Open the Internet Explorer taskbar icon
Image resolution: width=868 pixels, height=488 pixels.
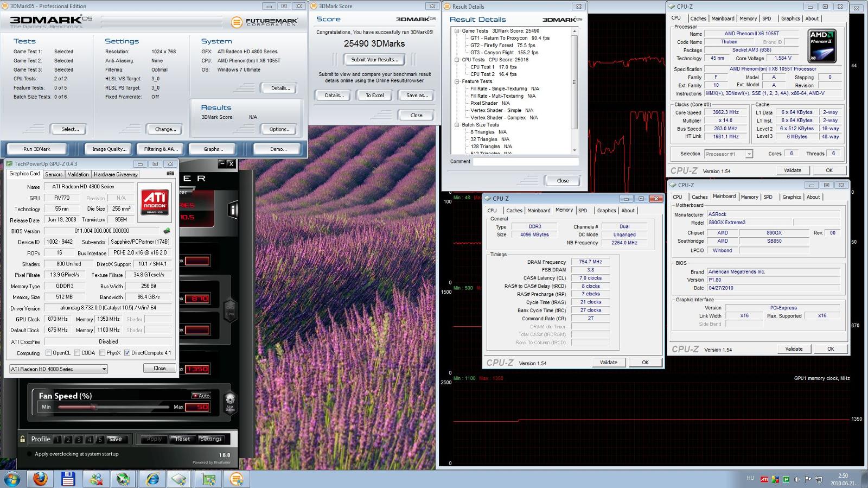152,479
